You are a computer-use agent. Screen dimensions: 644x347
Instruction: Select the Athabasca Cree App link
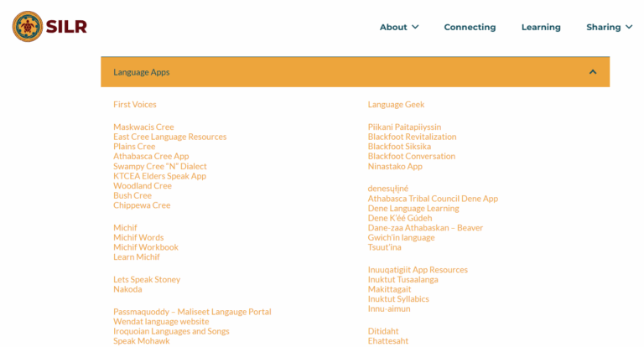click(x=151, y=156)
